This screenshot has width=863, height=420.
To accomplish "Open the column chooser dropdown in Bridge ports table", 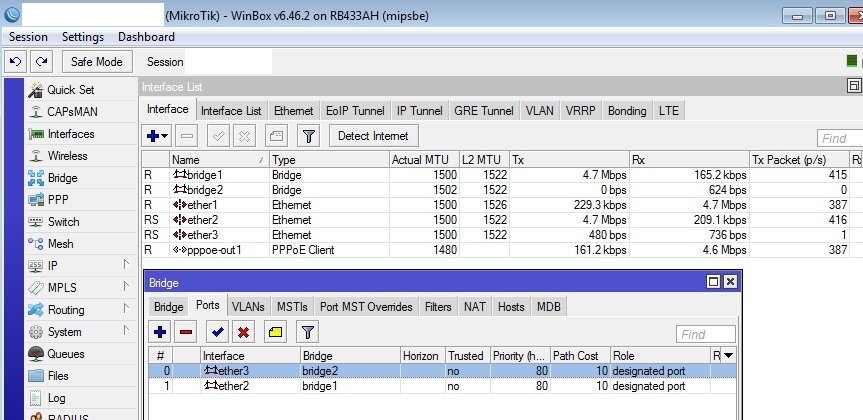I will [x=728, y=356].
